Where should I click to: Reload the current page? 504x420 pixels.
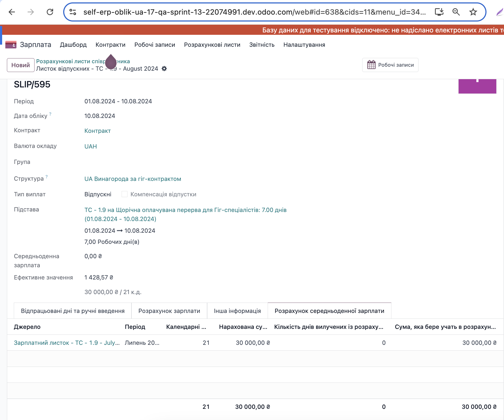(x=50, y=12)
